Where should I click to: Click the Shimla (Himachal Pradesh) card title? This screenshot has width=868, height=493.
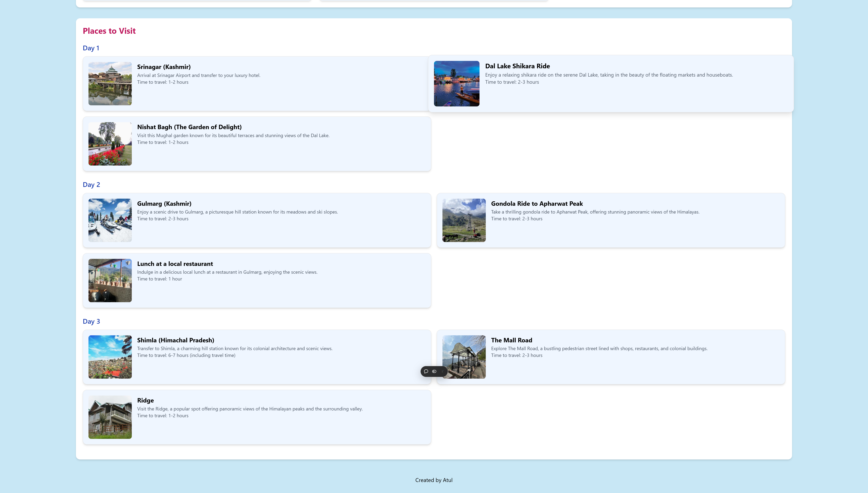[175, 340]
